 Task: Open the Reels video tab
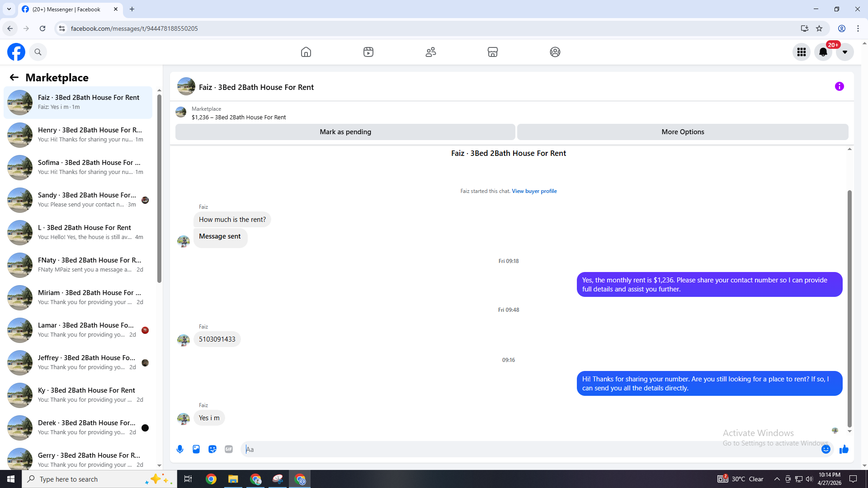pyautogui.click(x=368, y=52)
